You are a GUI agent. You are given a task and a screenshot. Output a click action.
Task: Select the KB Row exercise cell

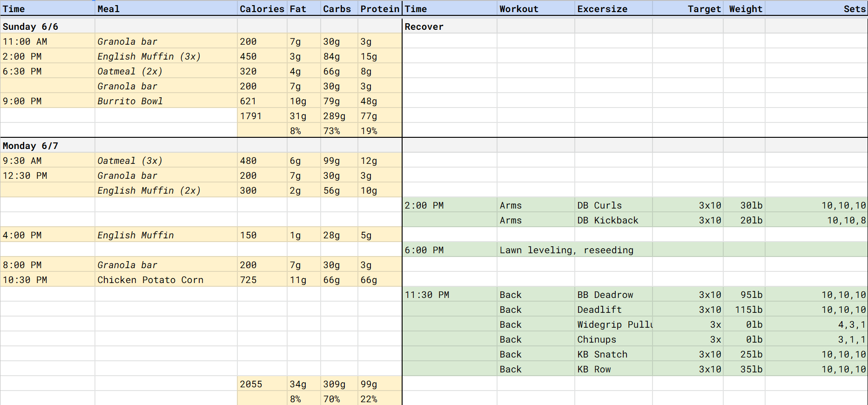(613, 369)
